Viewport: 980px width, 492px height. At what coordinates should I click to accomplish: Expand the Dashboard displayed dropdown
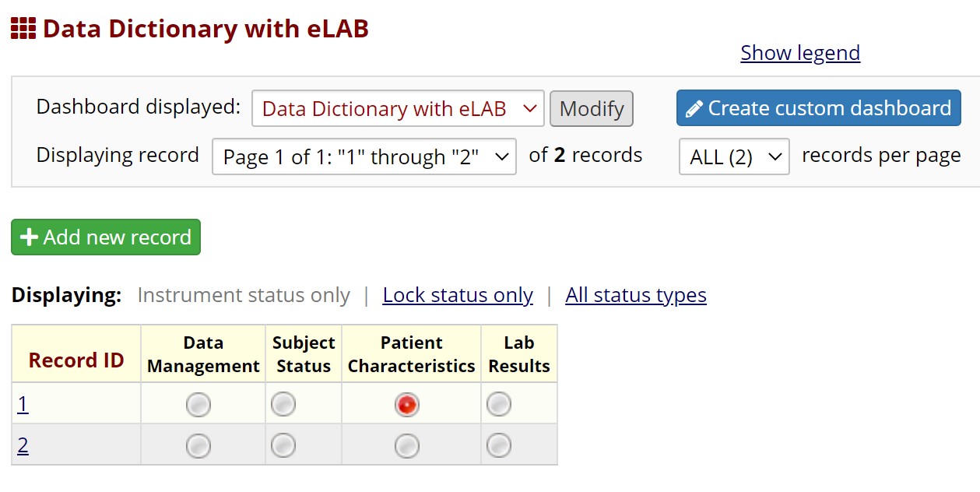point(398,108)
